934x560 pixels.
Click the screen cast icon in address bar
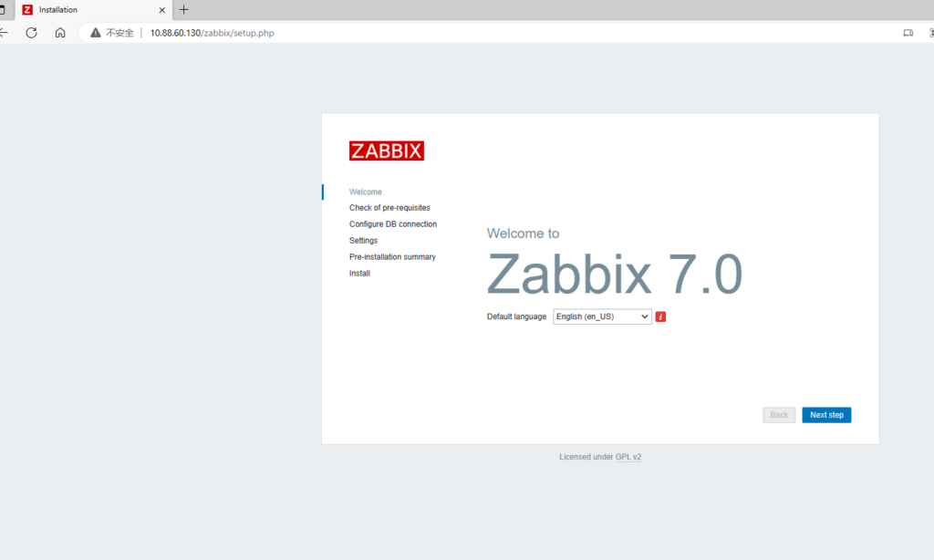click(908, 33)
